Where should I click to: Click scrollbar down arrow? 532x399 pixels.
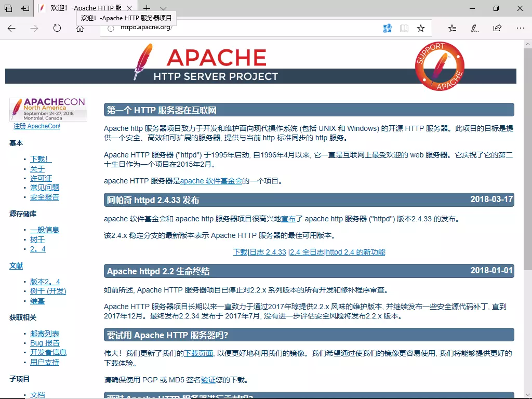(528, 395)
